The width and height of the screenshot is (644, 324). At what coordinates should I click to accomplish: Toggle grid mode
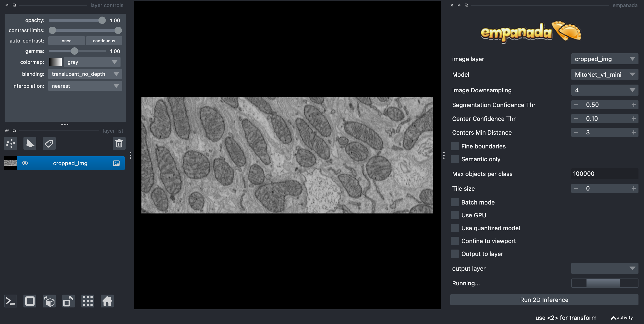pyautogui.click(x=88, y=301)
